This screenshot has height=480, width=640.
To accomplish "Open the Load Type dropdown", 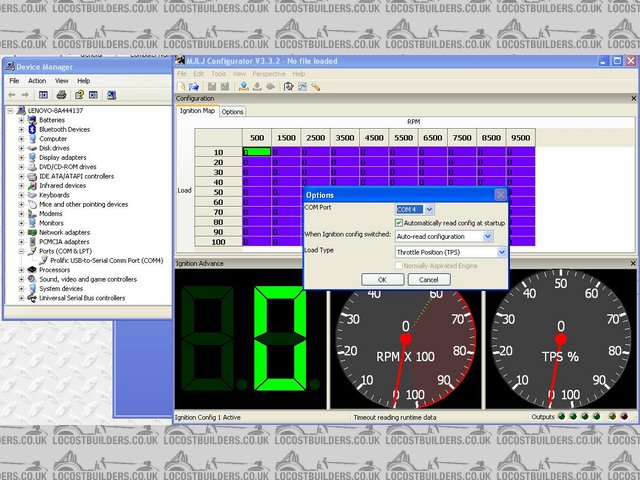I will click(501, 252).
